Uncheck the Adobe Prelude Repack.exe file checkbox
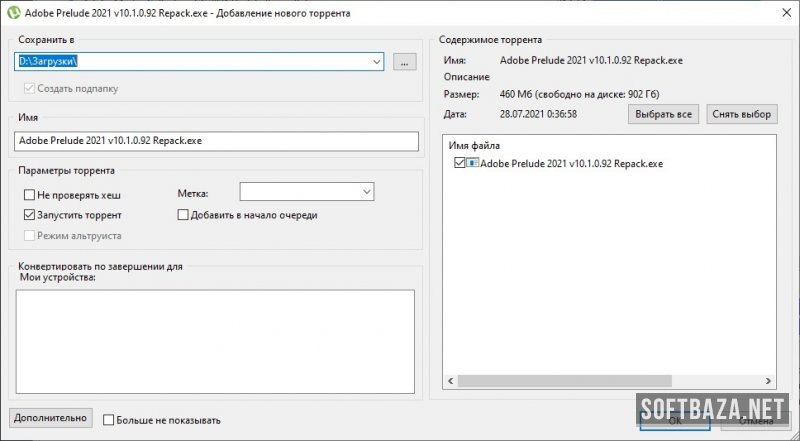 [460, 163]
